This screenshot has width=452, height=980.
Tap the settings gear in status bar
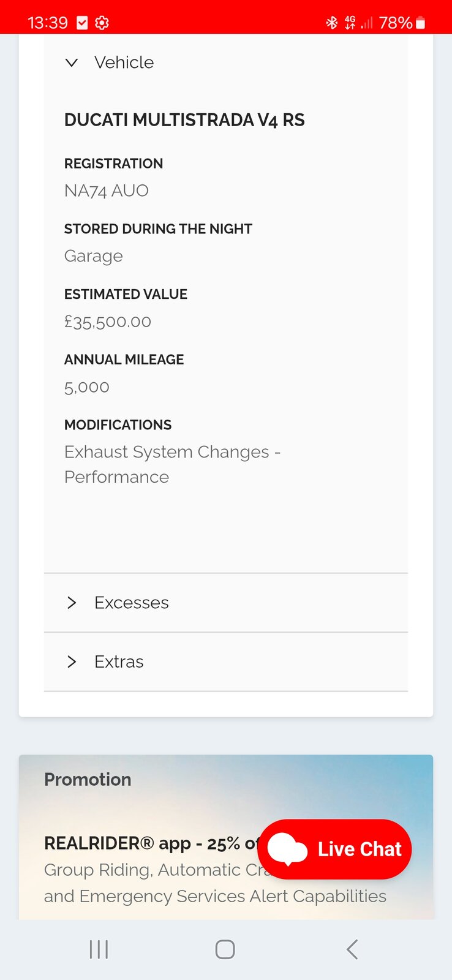(x=102, y=23)
